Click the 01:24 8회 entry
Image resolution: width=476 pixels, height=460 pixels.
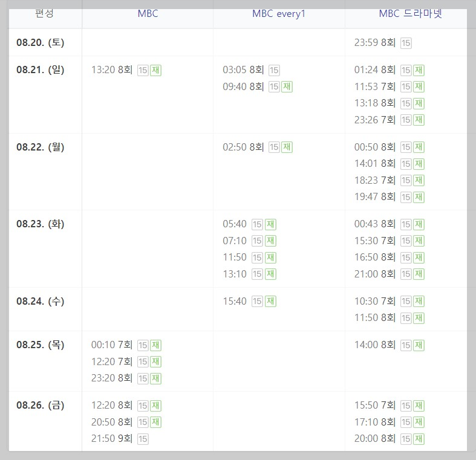click(375, 70)
